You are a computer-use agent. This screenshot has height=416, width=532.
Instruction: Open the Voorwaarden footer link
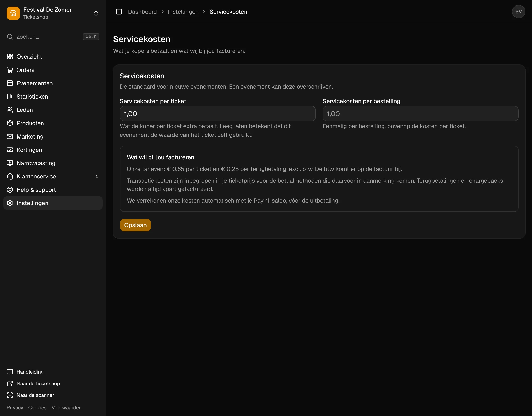coord(67,408)
